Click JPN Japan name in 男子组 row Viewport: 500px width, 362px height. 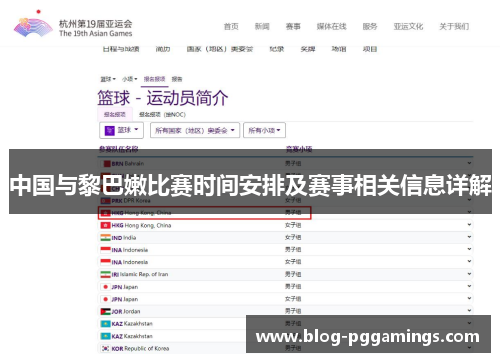click(x=125, y=287)
